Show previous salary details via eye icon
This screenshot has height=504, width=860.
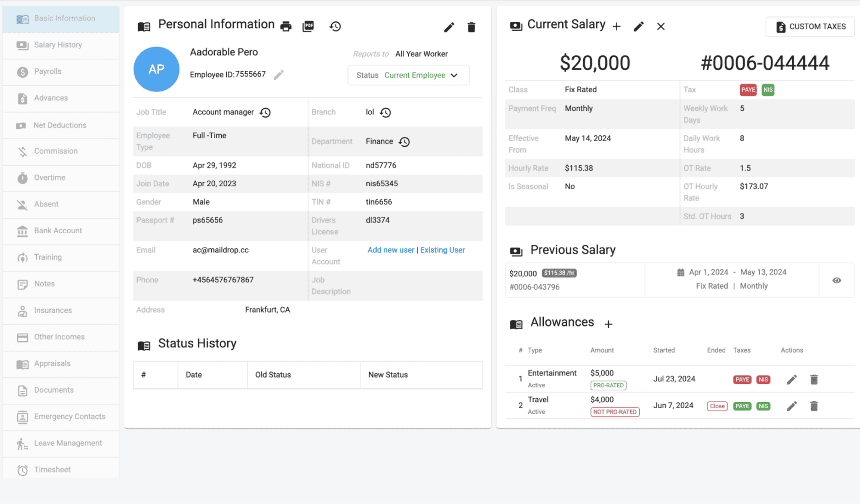(837, 280)
